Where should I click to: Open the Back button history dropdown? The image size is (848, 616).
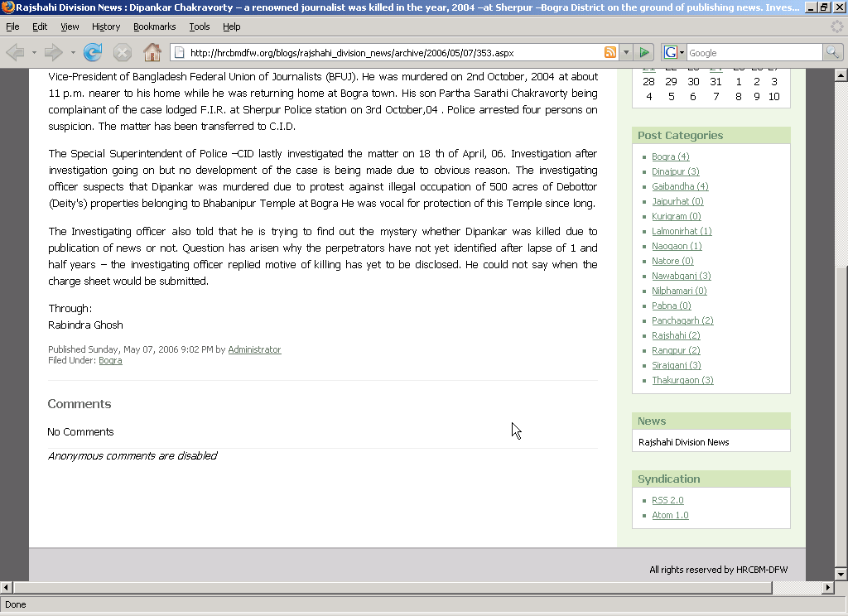tap(34, 52)
